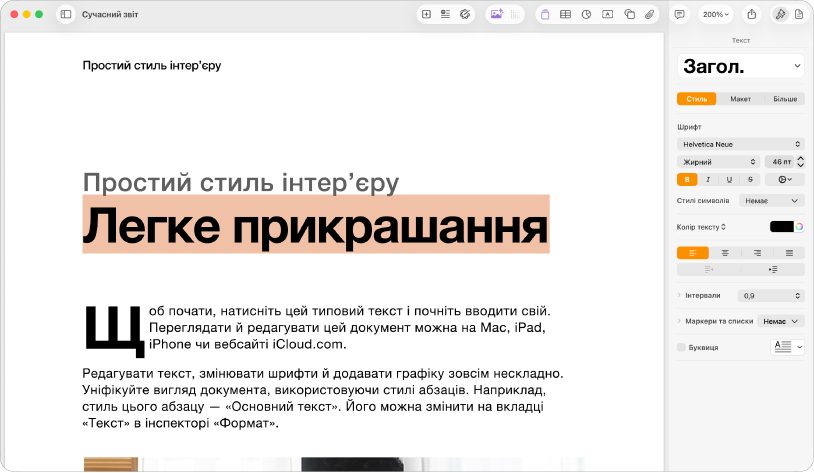Image resolution: width=814 pixels, height=473 pixels.
Task: Open the Загол. paragraph style dropdown
Action: [x=741, y=66]
